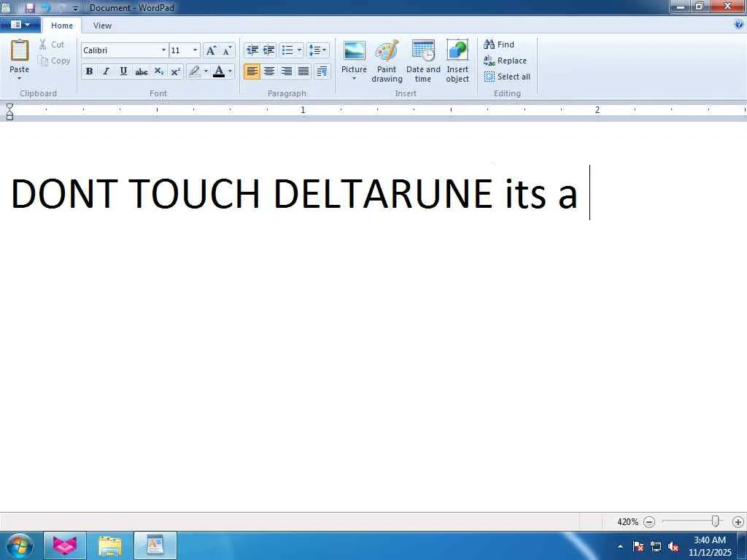Open the Calibri font family dropdown
The width and height of the screenshot is (747, 560).
point(163,50)
